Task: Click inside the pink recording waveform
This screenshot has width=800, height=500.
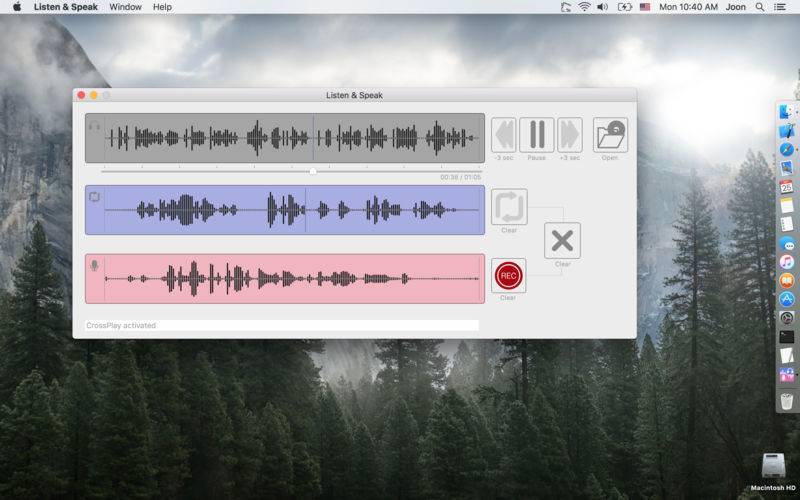Action: click(285, 279)
